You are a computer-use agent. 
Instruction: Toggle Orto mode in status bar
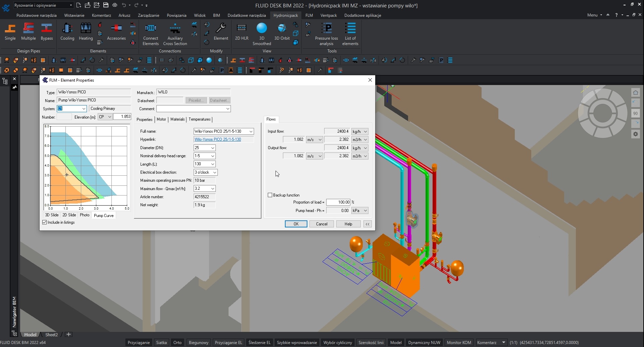[177, 342]
